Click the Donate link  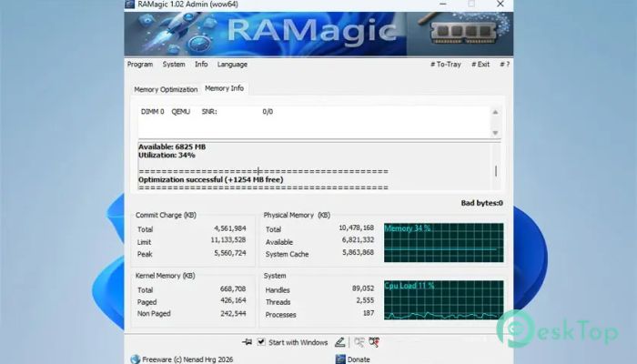359,359
